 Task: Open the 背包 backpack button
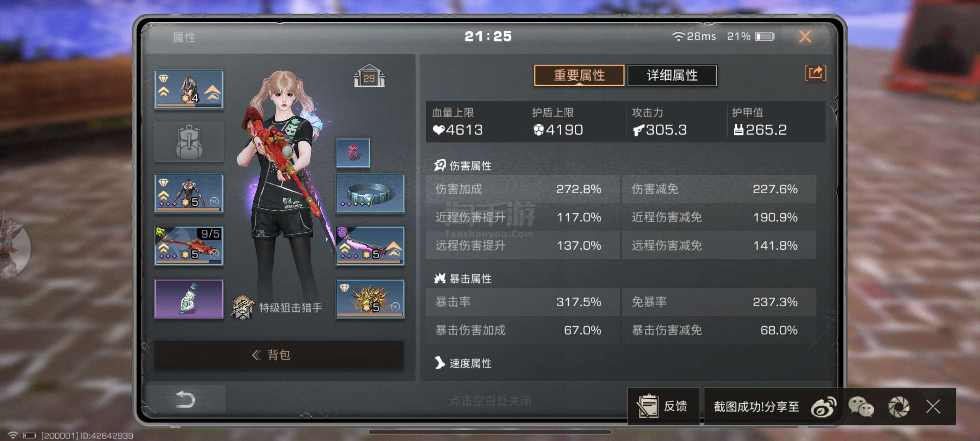click(x=279, y=355)
